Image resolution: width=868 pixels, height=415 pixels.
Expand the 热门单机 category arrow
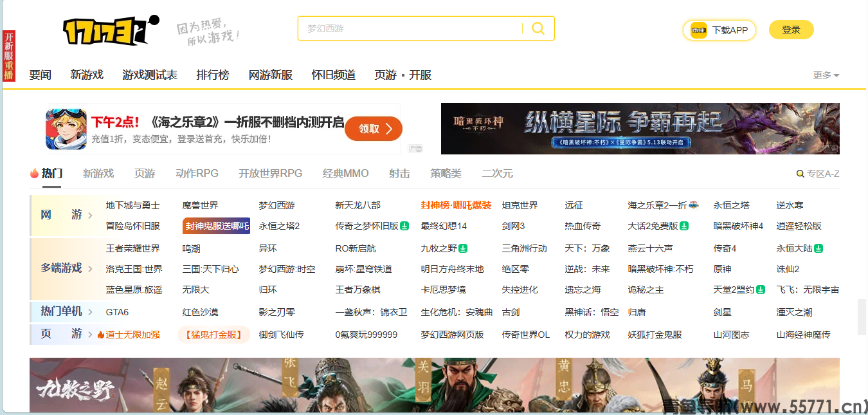click(x=90, y=312)
